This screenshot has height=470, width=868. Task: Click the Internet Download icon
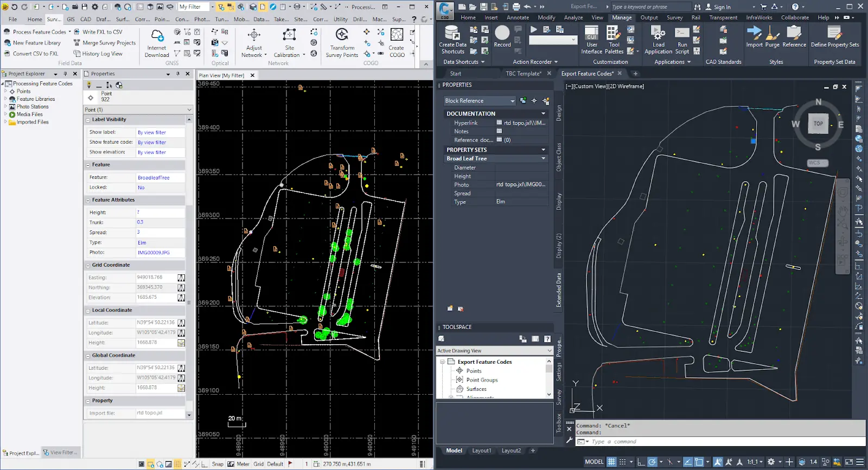[x=157, y=37]
